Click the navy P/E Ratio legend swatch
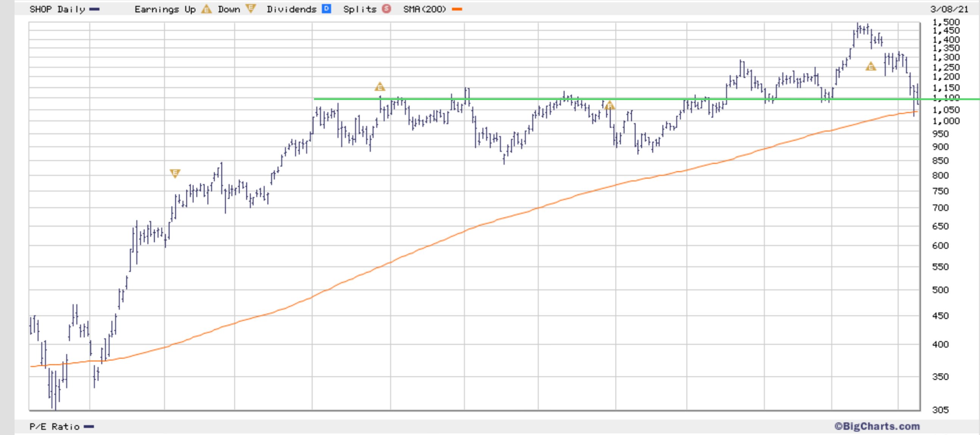Screen dimensions: 980x435 89,427
